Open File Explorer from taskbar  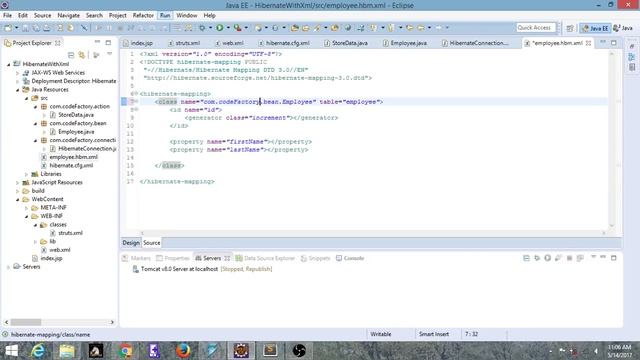67,351
